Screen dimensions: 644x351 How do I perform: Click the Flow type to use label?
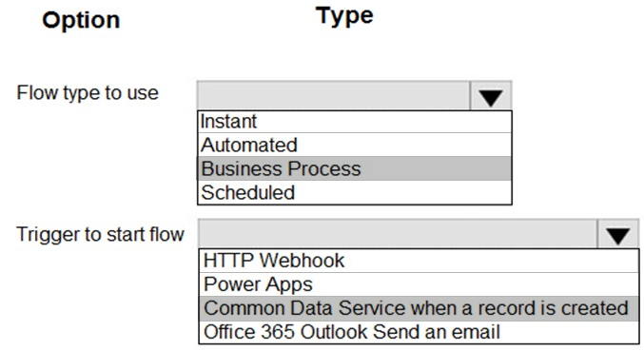[88, 93]
